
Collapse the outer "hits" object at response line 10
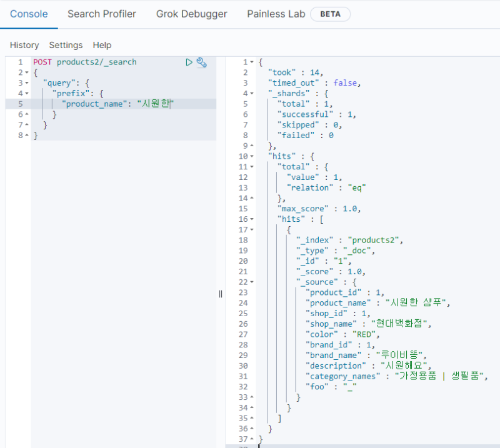tap(251, 156)
